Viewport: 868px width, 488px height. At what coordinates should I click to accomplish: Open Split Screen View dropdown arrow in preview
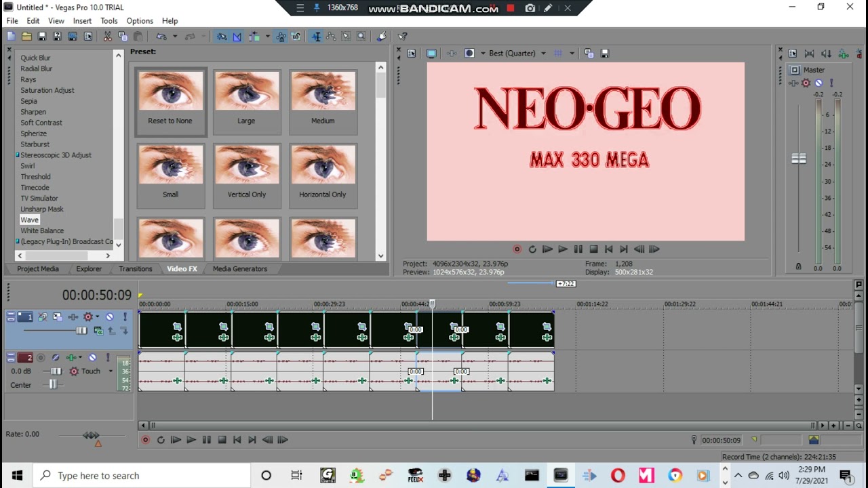pyautogui.click(x=483, y=54)
